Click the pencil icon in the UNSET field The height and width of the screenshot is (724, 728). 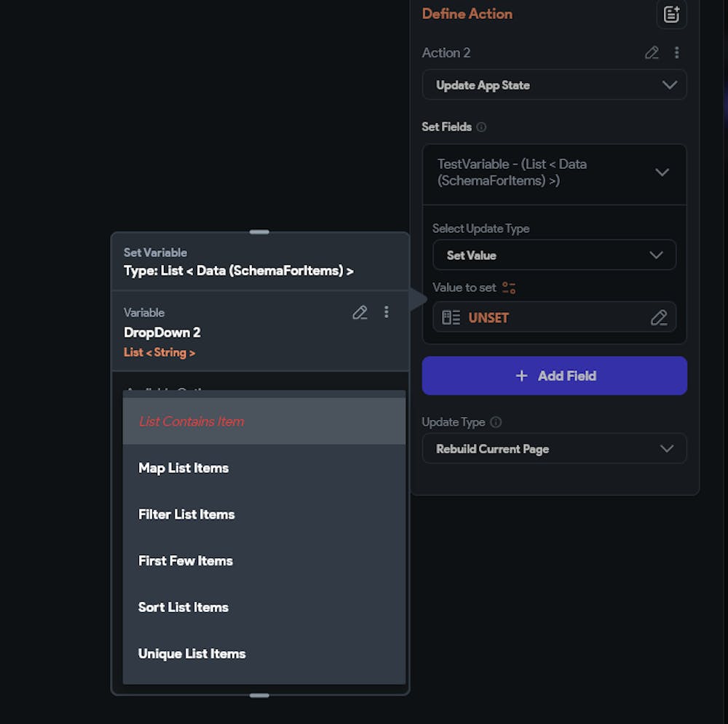pyautogui.click(x=659, y=317)
